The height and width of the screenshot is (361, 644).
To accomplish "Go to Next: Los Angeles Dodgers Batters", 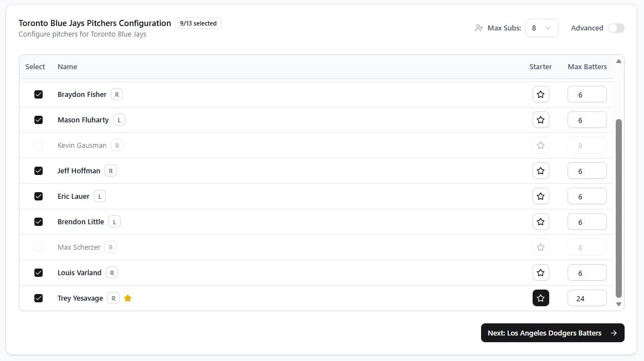I will coord(552,333).
